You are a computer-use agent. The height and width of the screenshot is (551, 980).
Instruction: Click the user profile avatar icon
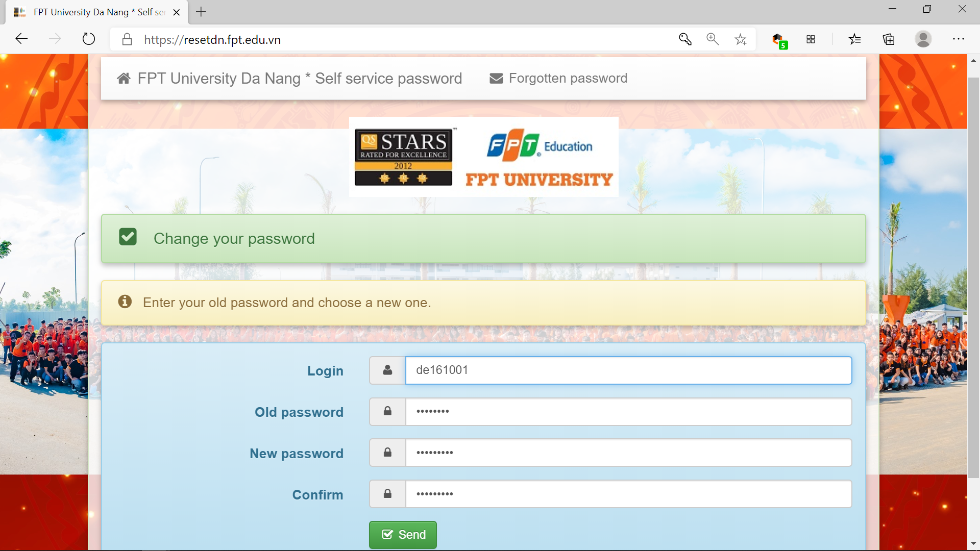[x=923, y=39]
